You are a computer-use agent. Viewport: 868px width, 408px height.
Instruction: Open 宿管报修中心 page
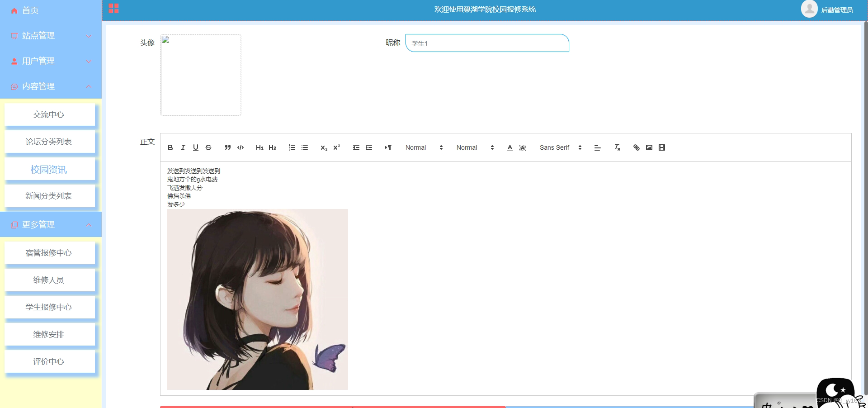click(x=50, y=253)
